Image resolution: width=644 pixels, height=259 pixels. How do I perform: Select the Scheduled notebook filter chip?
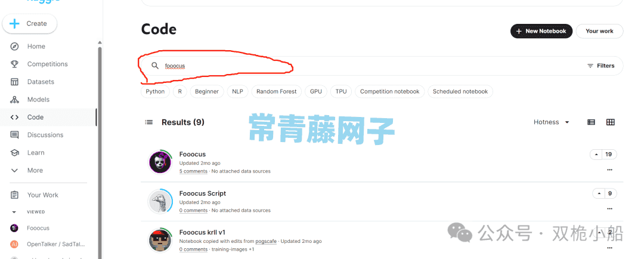(x=460, y=92)
